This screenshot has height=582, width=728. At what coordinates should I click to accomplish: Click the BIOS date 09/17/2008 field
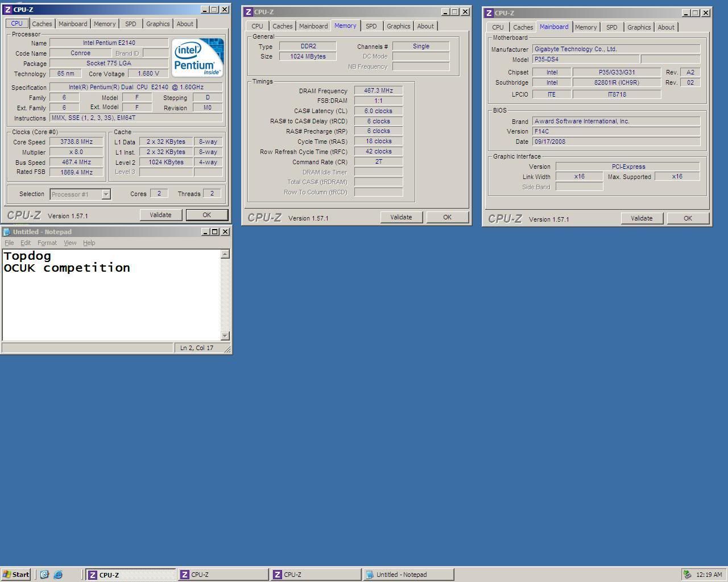[616, 142]
